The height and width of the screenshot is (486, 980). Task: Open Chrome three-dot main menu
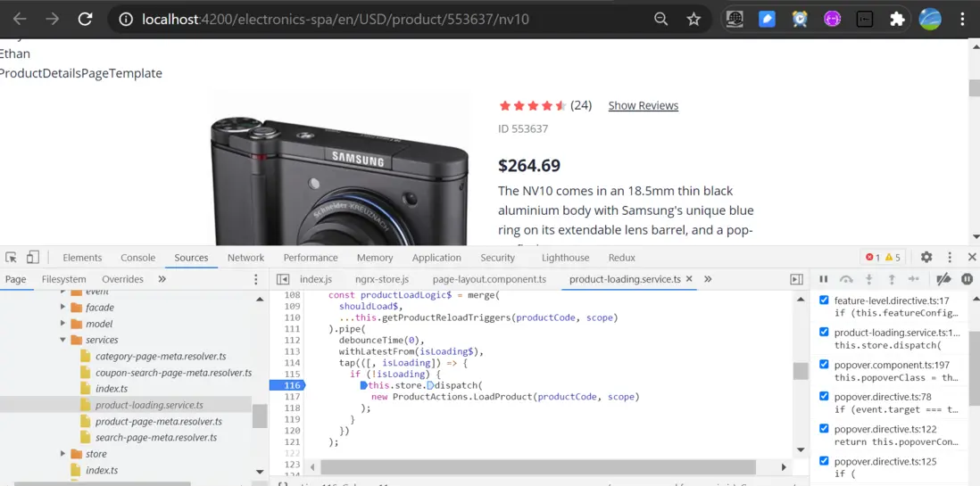(x=962, y=20)
